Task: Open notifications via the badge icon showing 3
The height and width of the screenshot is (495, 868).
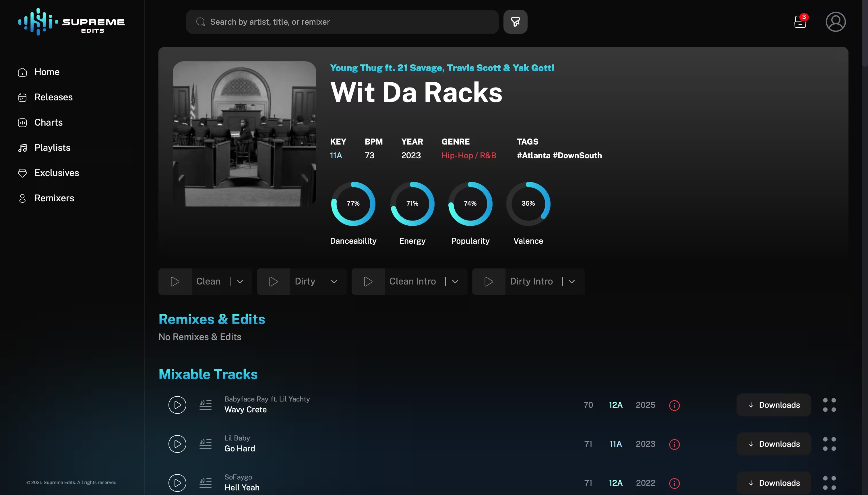Action: (x=799, y=22)
